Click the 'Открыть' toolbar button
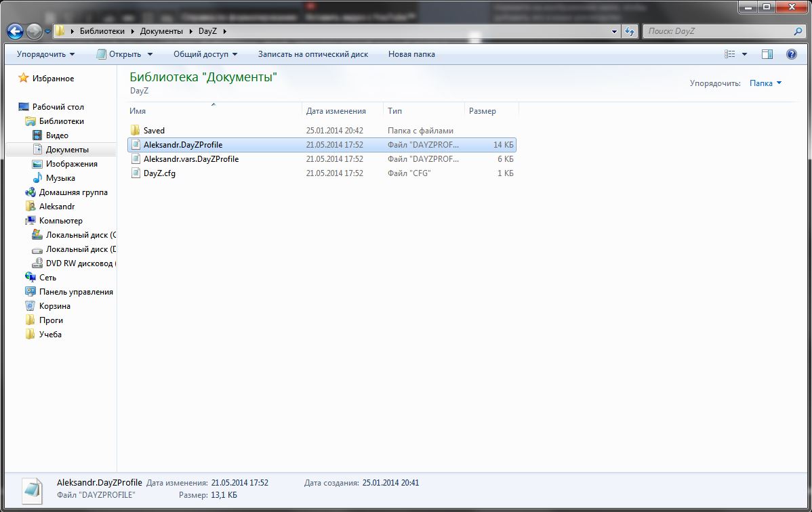The width and height of the screenshot is (812, 512). pos(119,54)
